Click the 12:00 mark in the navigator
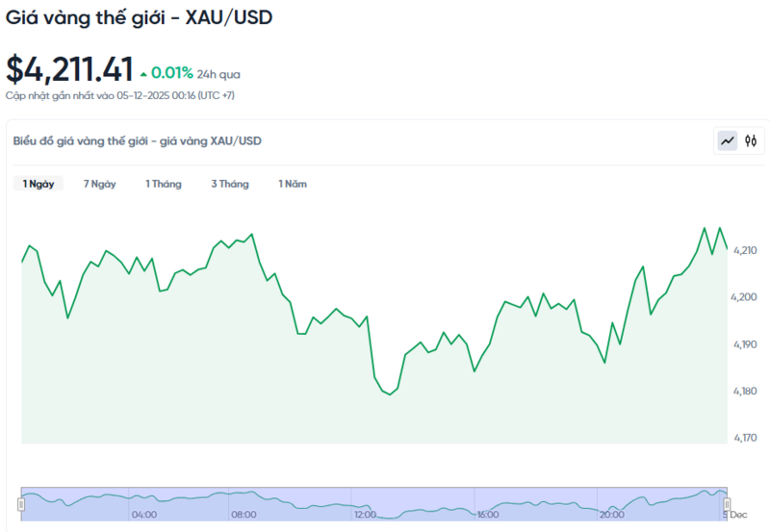 click(x=365, y=515)
